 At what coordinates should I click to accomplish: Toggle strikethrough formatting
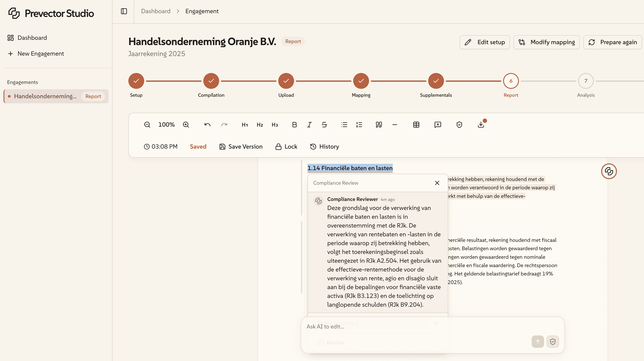click(x=324, y=124)
